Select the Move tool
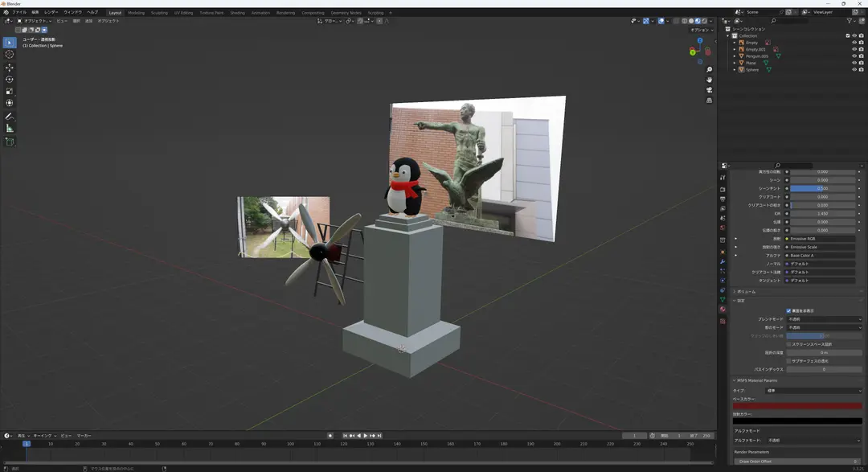The image size is (868, 472). [10, 68]
